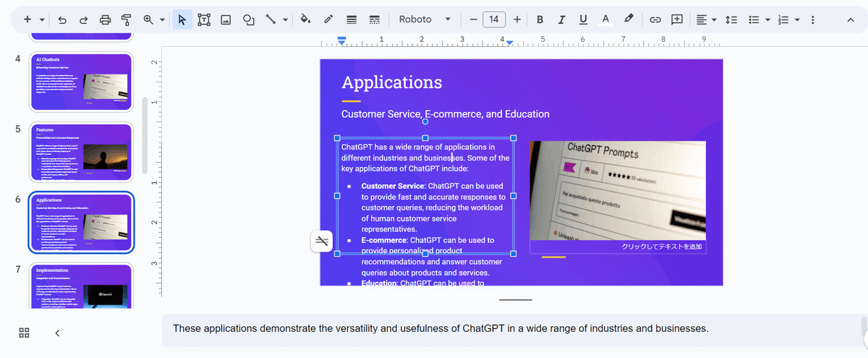This screenshot has width=868, height=358.
Task: Open the new slide layout dropdown arrow
Action: [x=42, y=20]
